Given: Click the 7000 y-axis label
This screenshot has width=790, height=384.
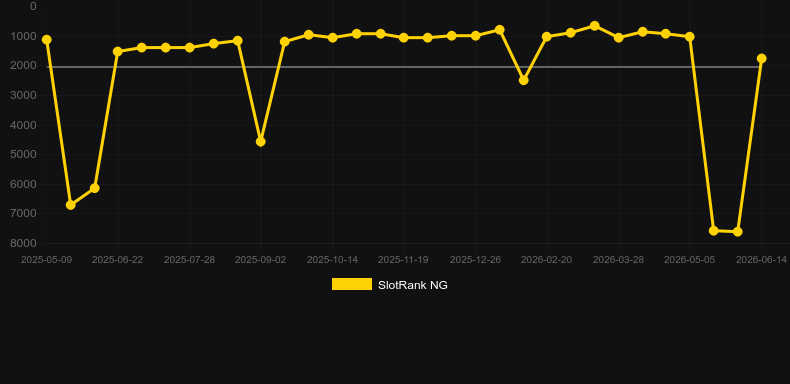Looking at the screenshot, I should pos(24,214).
